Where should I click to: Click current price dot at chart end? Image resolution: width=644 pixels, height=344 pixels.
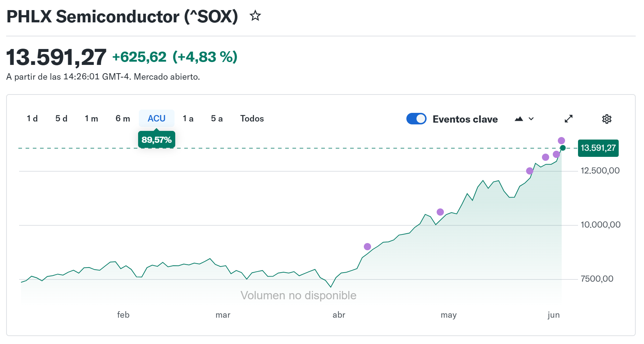(563, 148)
